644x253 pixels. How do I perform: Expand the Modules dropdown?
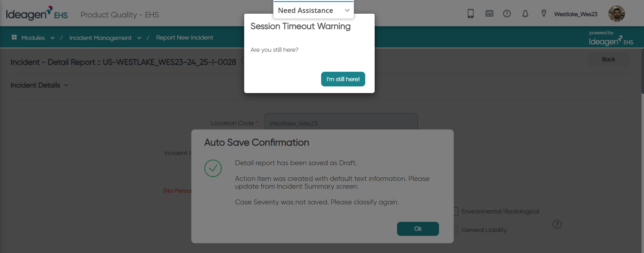coord(52,38)
